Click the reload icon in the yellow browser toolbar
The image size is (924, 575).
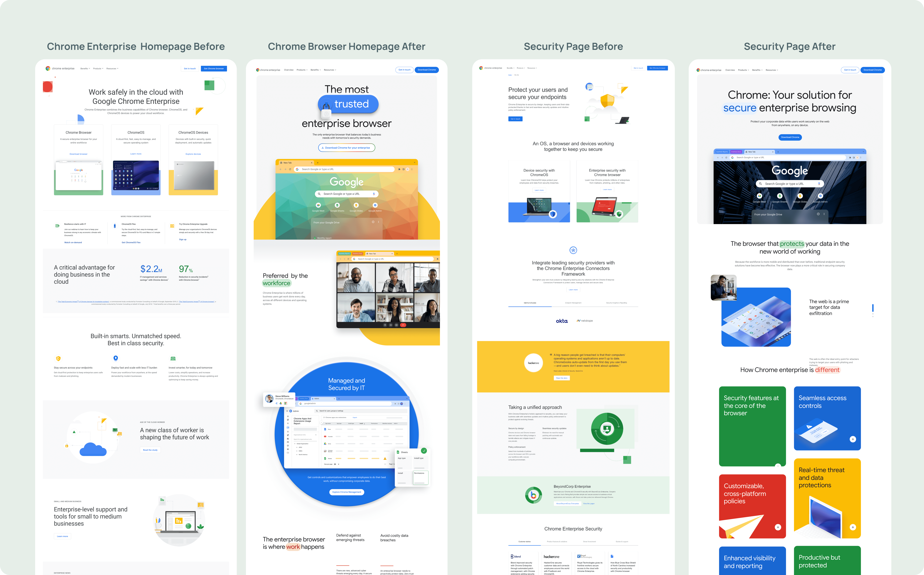(x=290, y=169)
